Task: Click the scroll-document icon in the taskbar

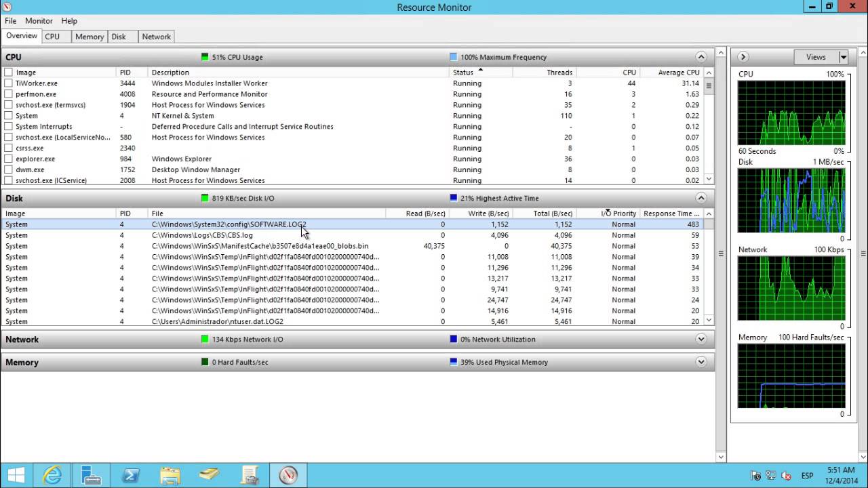Action: (249, 475)
